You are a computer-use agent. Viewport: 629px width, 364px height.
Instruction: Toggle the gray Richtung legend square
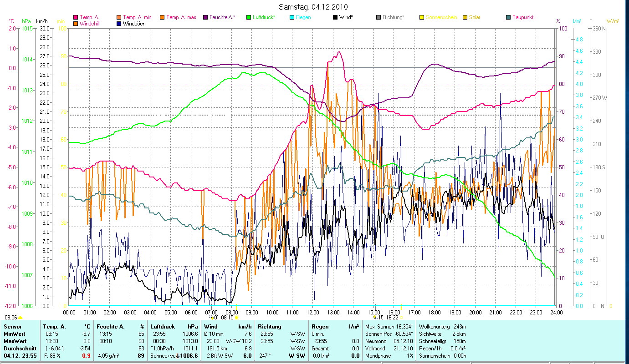[x=378, y=18]
